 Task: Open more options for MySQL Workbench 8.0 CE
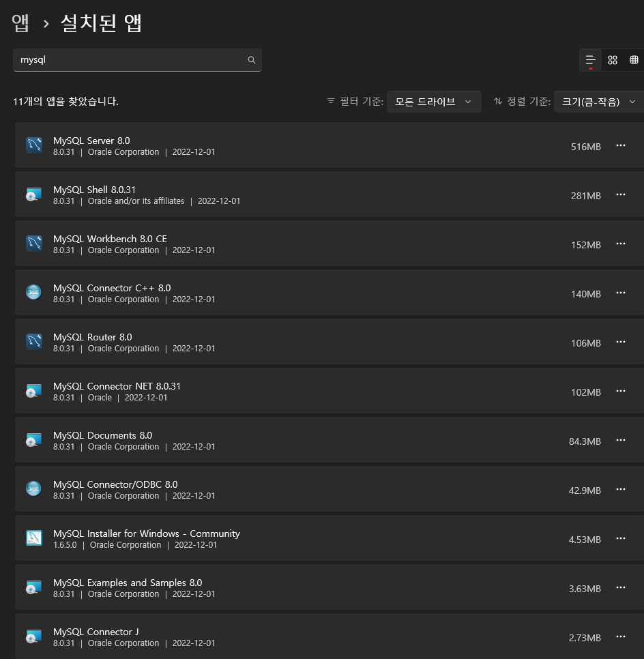(620, 244)
